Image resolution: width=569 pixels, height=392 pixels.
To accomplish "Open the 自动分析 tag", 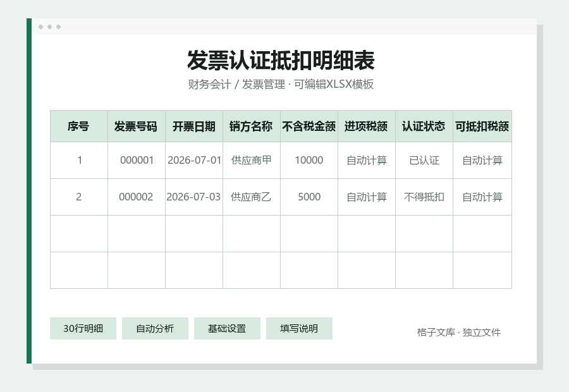I will pos(155,329).
